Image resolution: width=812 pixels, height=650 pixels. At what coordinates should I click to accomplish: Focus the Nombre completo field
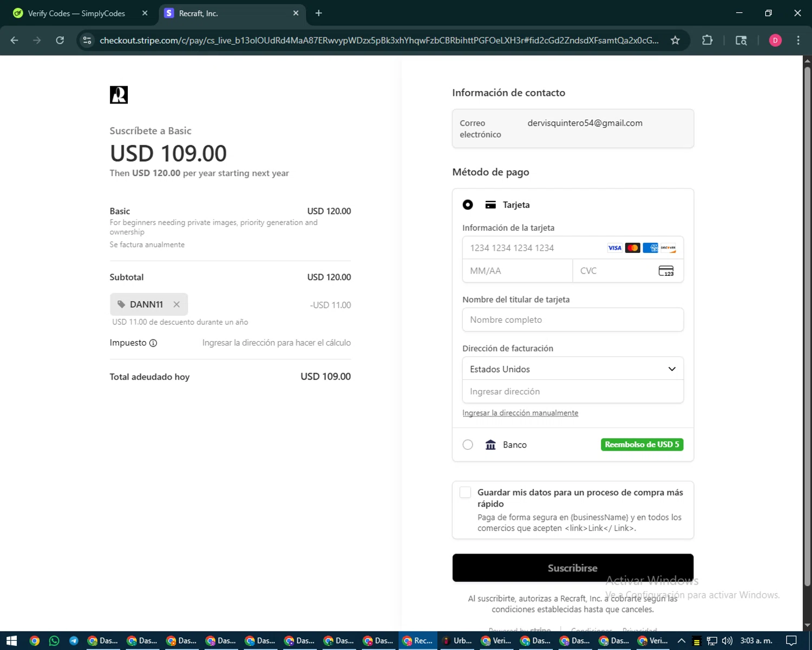click(x=573, y=320)
